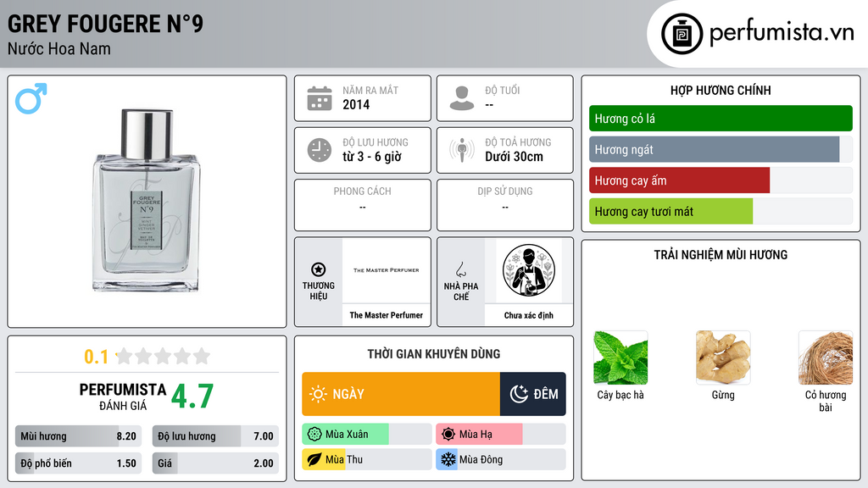
Task: Click the autumn leaf icon for Mùa Thu
Action: click(x=314, y=459)
